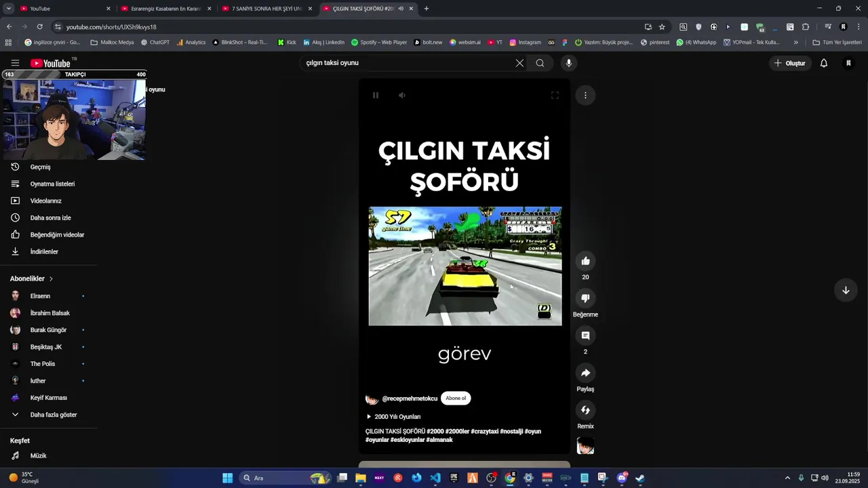
Task: Dislike the Short (Beğenme)
Action: 585,298
